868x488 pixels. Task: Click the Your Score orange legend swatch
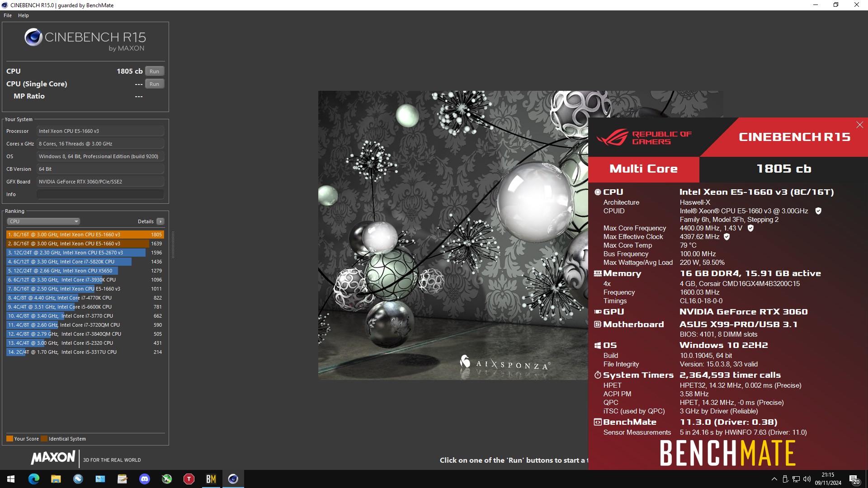click(9, 439)
